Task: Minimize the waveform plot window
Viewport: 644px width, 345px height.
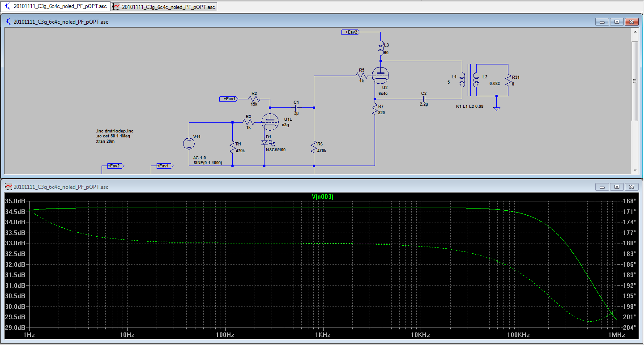Action: pyautogui.click(x=602, y=186)
